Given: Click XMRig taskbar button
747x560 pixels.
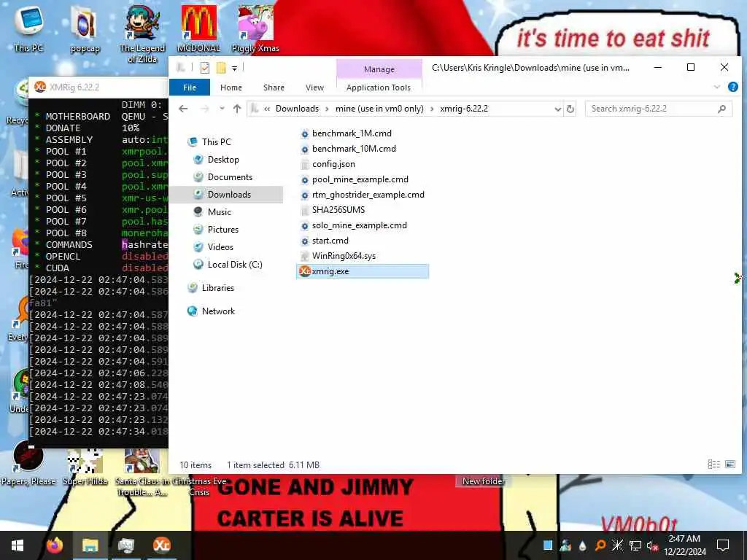Looking at the screenshot, I should tap(161, 545).
